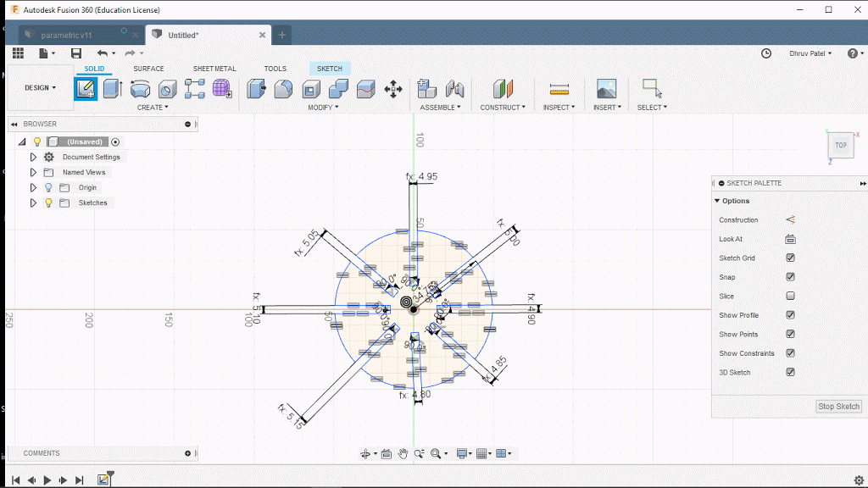Open the data panel grid icon
868x488 pixels.
point(19,53)
